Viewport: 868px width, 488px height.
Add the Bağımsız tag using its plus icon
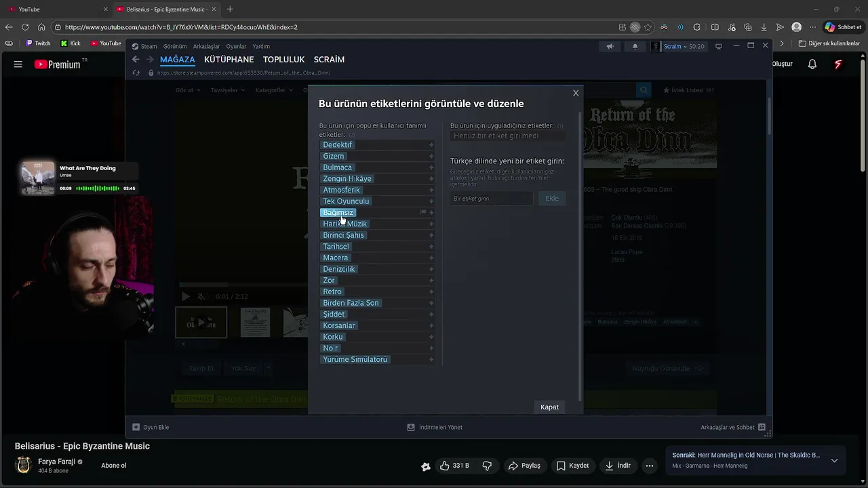pos(431,213)
